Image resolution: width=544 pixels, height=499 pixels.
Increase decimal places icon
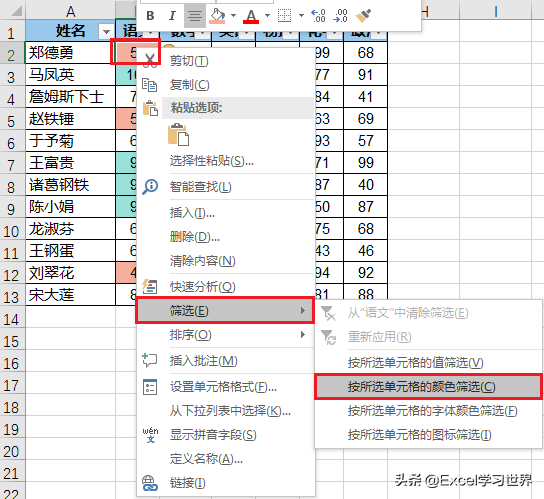[x=318, y=16]
